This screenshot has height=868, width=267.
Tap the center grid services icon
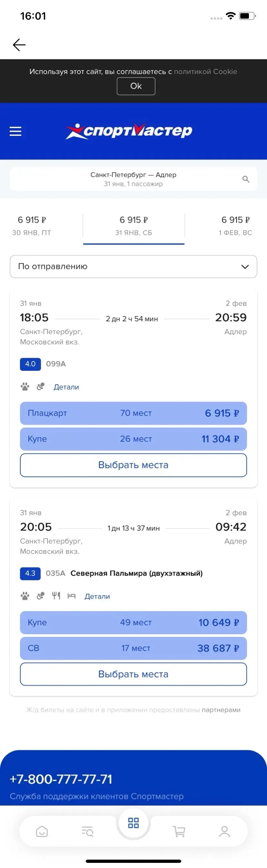133,823
